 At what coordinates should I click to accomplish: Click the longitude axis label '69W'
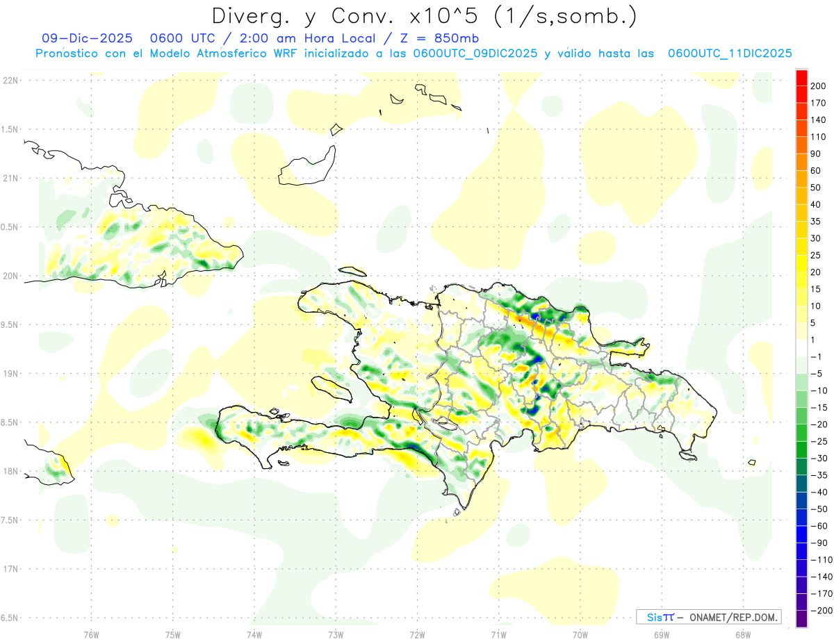tap(662, 635)
